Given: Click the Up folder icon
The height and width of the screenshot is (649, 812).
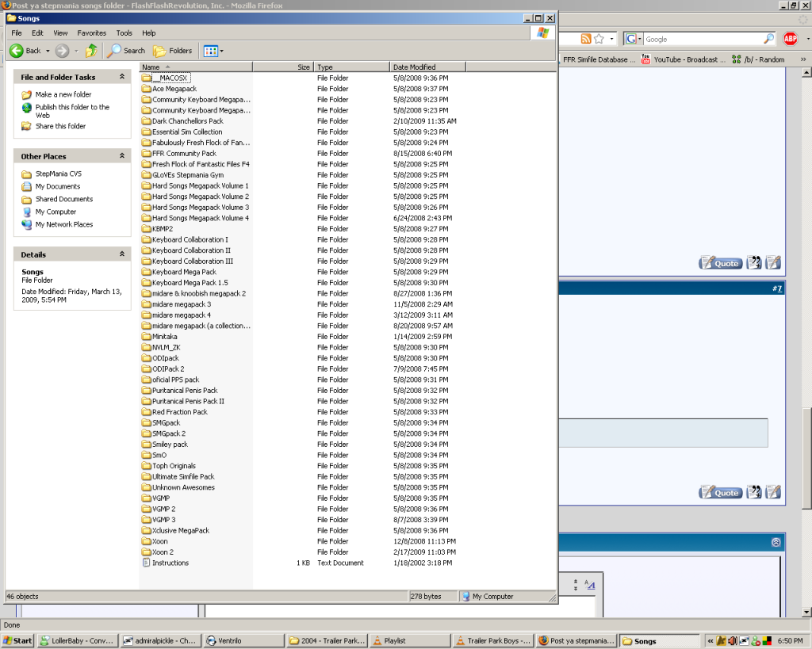Looking at the screenshot, I should [91, 51].
